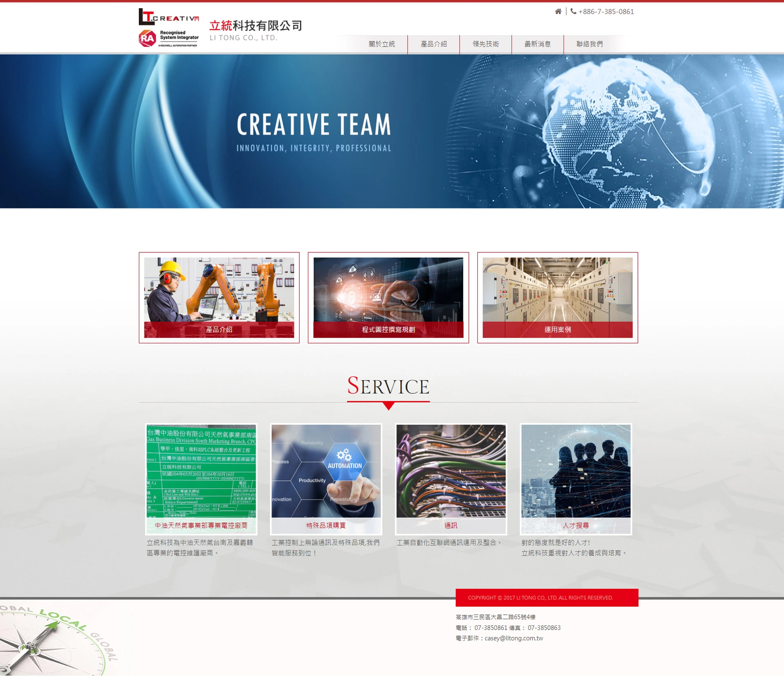Click the phone icon beside the number
The image size is (784, 676).
(573, 11)
